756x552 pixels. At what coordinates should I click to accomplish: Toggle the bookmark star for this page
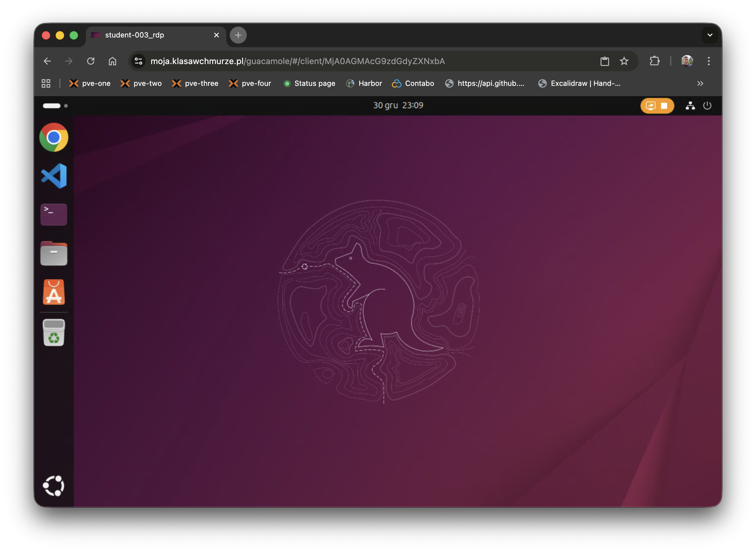(x=624, y=61)
